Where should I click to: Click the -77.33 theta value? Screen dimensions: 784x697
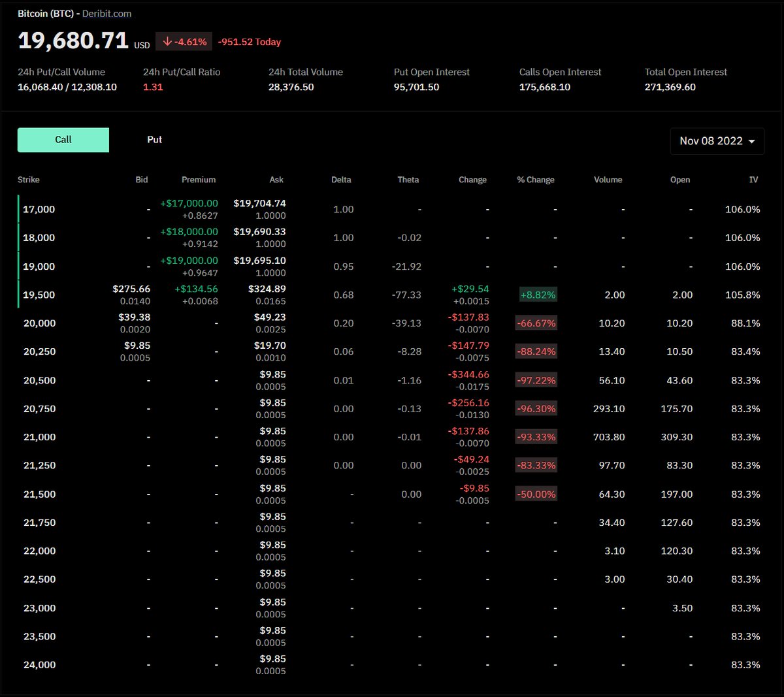[406, 295]
